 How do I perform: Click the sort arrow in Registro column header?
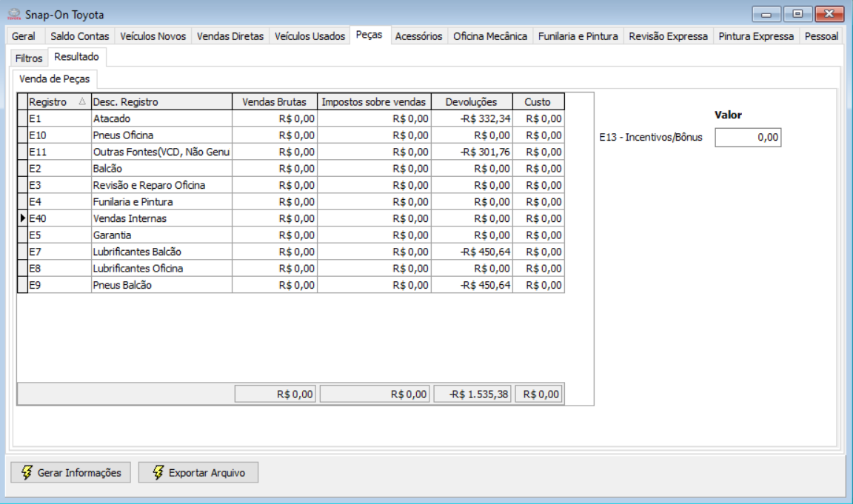tap(82, 101)
